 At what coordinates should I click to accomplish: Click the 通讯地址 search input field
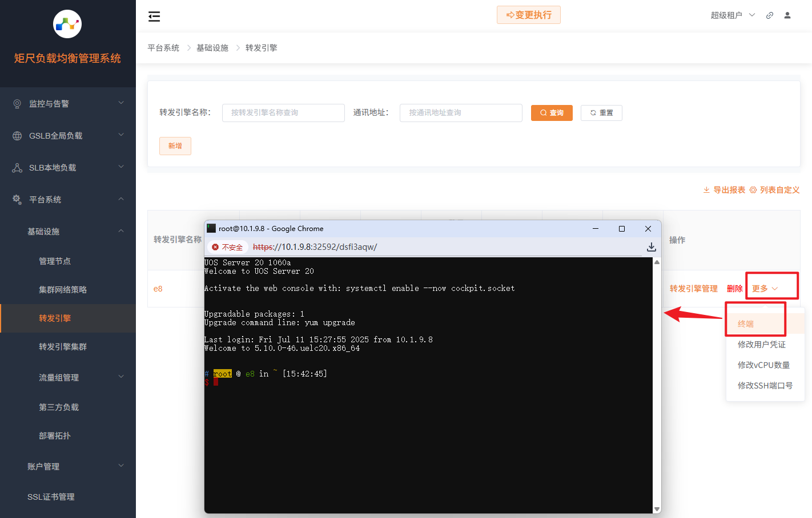click(461, 112)
